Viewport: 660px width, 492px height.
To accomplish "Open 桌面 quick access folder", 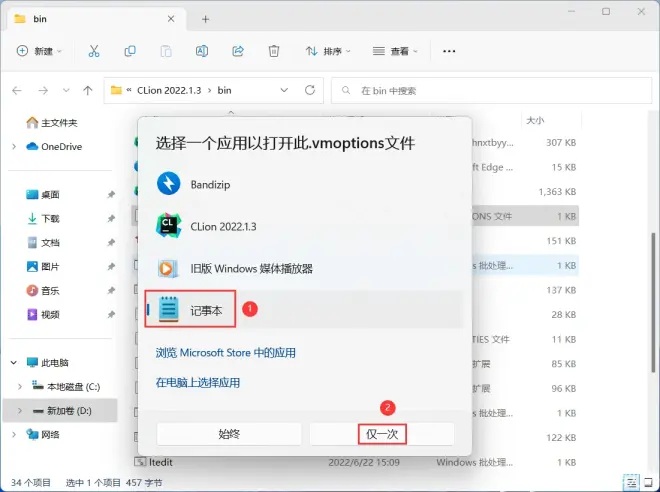I will 43,194.
